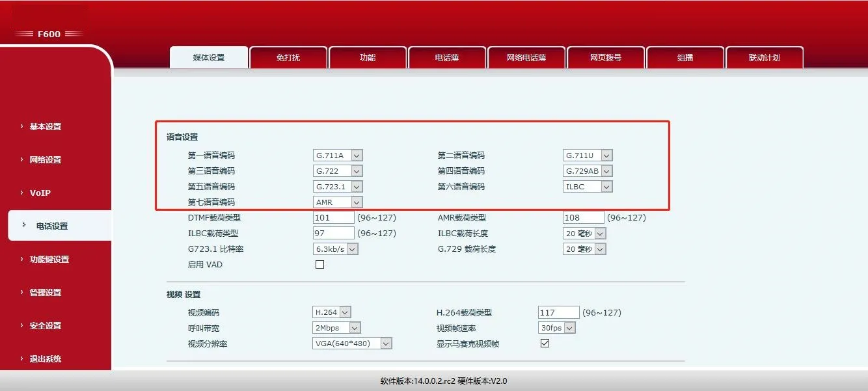Switch to the 网络电话薄 tab
The image size is (868, 391).
click(526, 57)
